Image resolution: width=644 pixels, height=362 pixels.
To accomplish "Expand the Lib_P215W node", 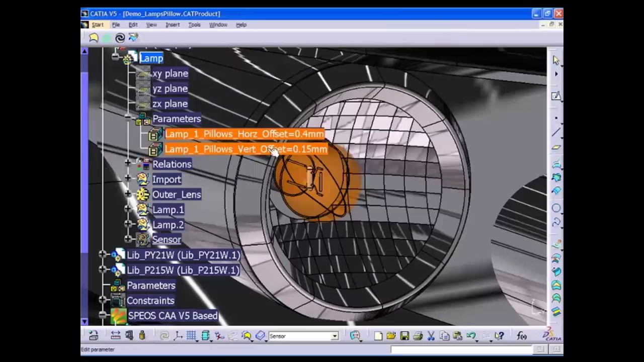I will 103,269.
